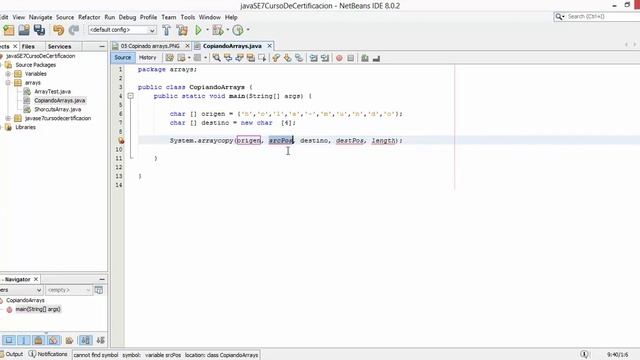Expand the Variables package node
The image size is (640, 360).
(8, 74)
